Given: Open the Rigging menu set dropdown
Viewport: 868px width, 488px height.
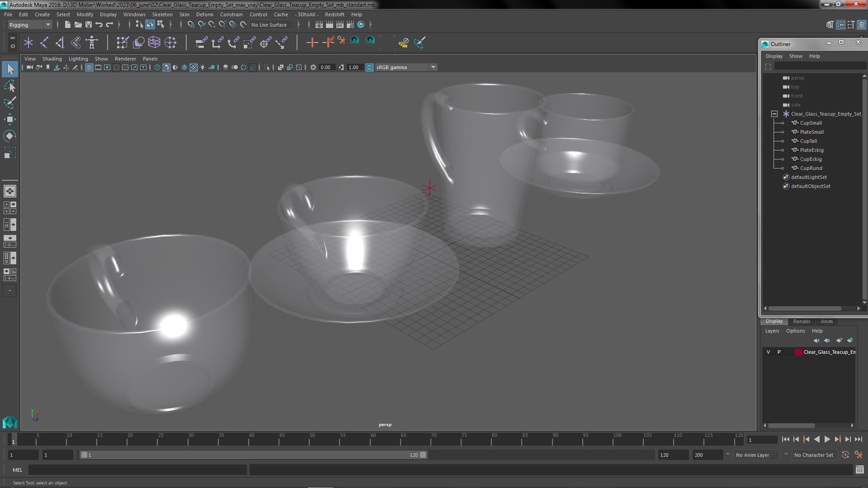Looking at the screenshot, I should [47, 25].
